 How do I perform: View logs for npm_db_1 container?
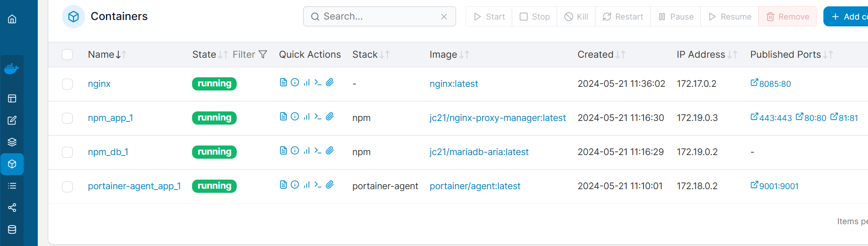(x=283, y=151)
